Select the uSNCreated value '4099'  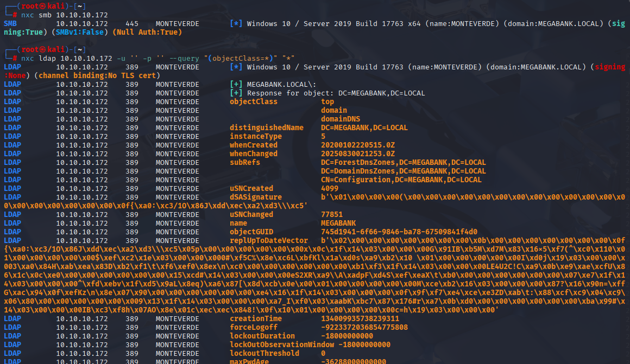pos(330,189)
